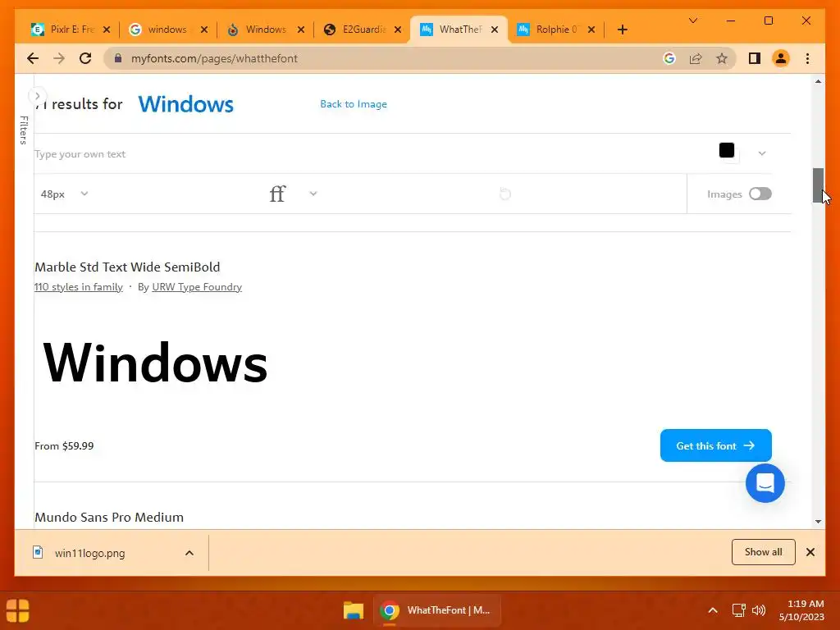Open the taskbar clock and date
Image resolution: width=840 pixels, height=630 pixels.
pos(801,610)
